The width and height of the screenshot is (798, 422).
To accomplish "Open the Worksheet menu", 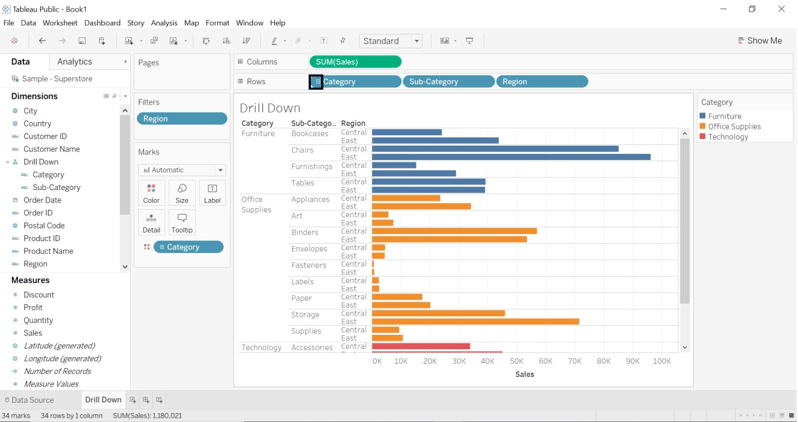I will pyautogui.click(x=60, y=23).
